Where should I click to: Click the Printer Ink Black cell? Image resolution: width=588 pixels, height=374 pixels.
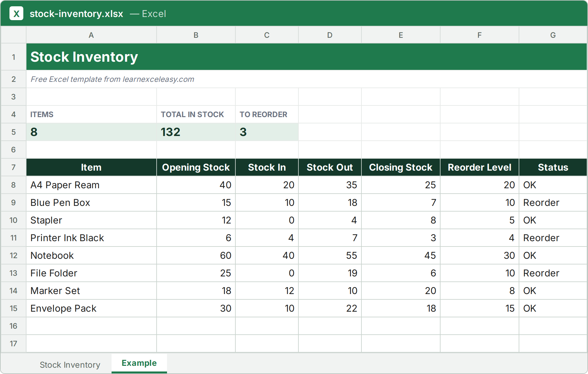tap(91, 238)
